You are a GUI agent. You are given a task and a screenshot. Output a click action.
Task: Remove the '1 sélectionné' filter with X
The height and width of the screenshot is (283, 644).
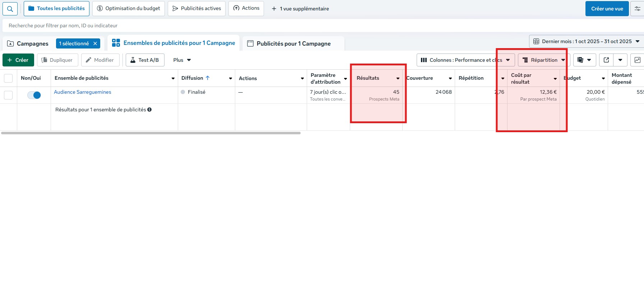[95, 43]
